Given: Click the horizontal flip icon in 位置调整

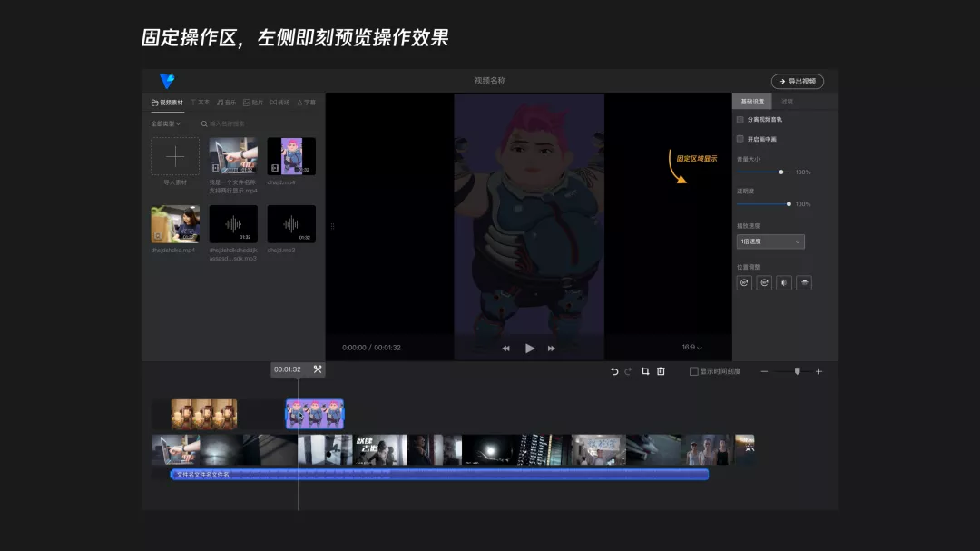Looking at the screenshot, I should pos(784,282).
